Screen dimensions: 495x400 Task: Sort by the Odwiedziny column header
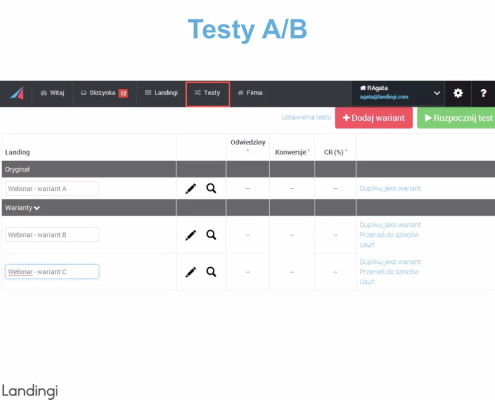248,143
